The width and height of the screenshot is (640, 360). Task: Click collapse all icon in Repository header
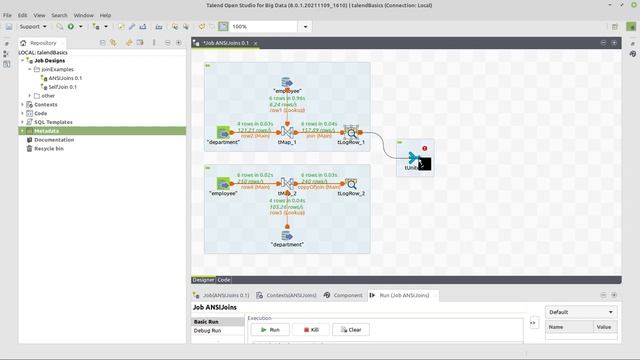click(102, 42)
